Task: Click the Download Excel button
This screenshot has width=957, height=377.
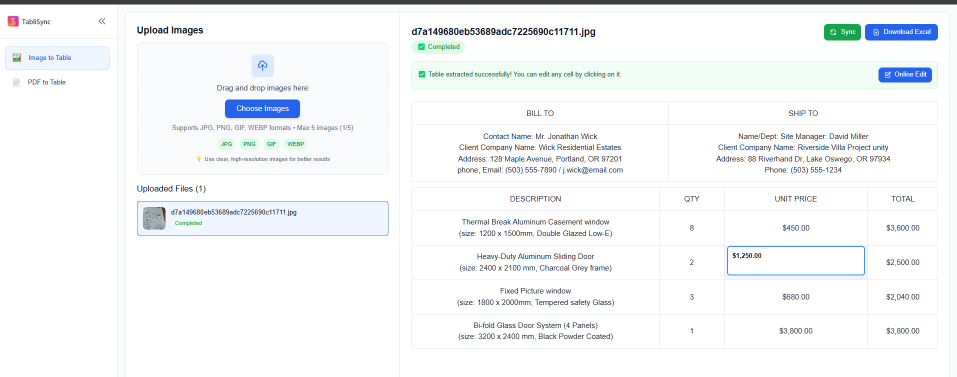Action: [x=901, y=32]
